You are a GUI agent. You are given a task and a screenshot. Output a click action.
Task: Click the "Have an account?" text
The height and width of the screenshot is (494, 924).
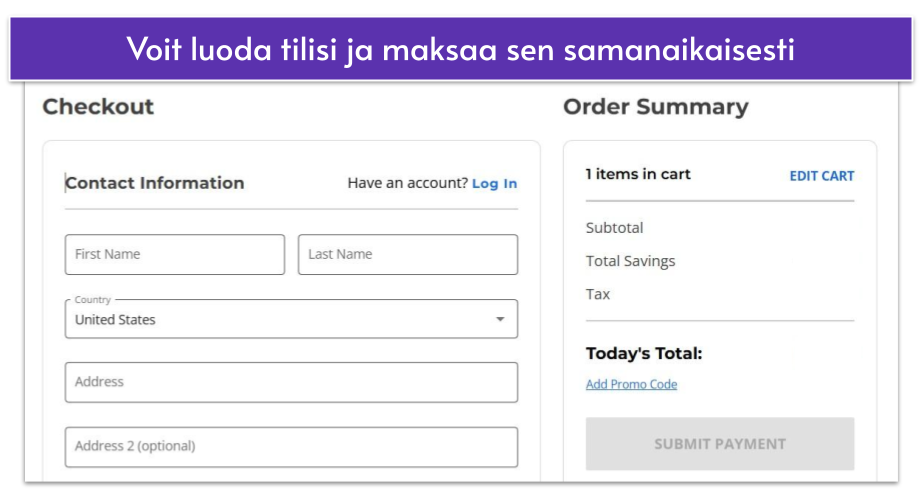407,184
